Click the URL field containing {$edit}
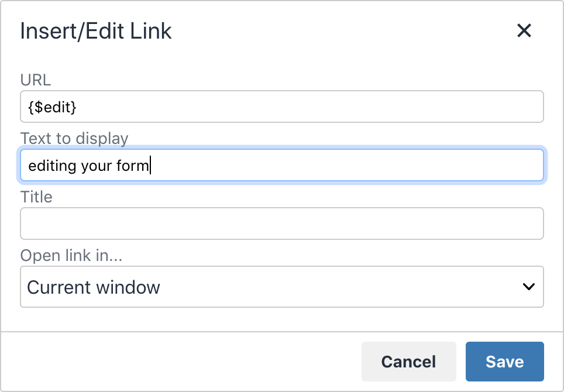 pos(282,106)
